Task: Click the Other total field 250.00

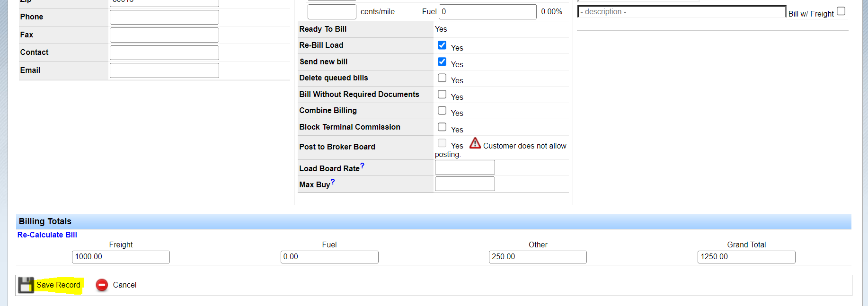Action: coord(538,257)
